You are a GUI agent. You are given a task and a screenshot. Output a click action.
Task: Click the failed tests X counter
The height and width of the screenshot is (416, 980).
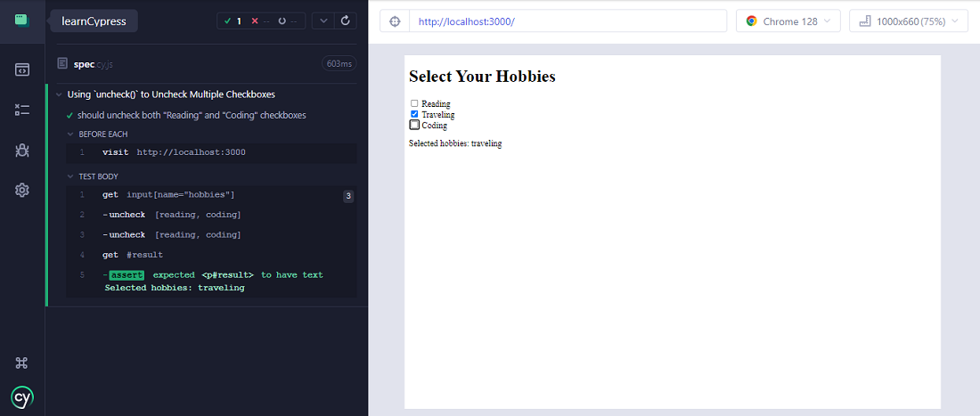(x=260, y=20)
